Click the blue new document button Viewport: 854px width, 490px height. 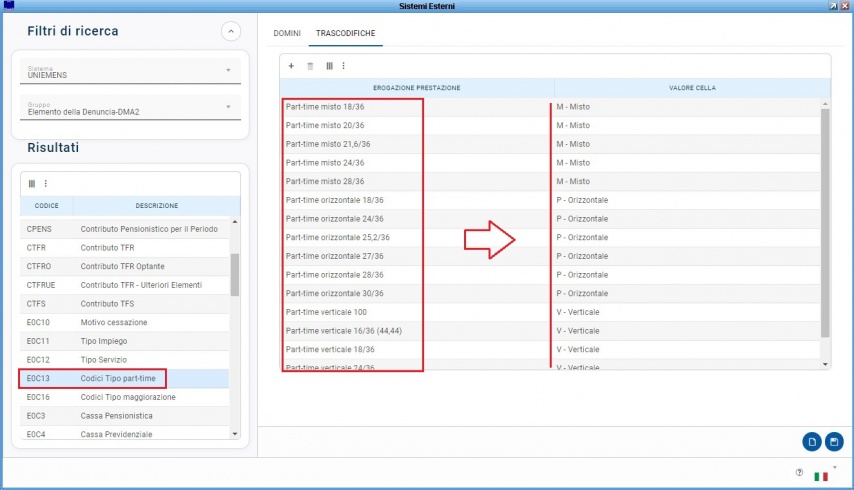click(812, 442)
